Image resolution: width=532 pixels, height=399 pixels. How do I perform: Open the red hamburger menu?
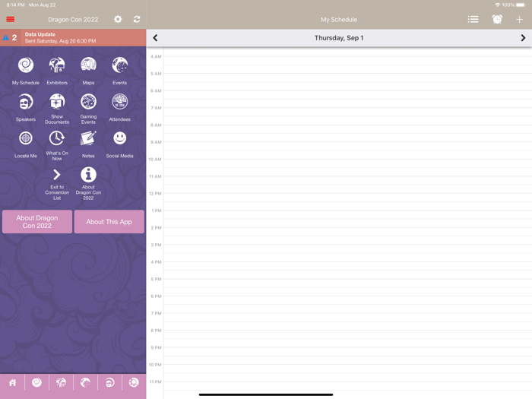pyautogui.click(x=11, y=19)
